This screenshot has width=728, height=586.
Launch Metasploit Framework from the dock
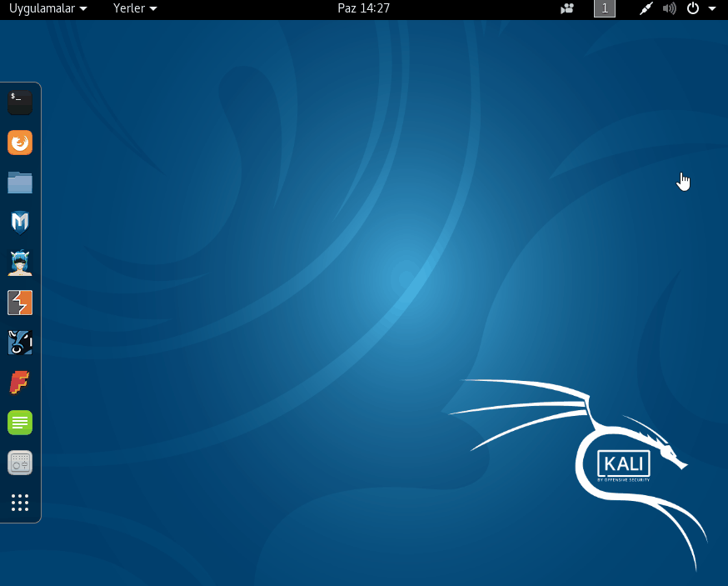click(x=20, y=223)
